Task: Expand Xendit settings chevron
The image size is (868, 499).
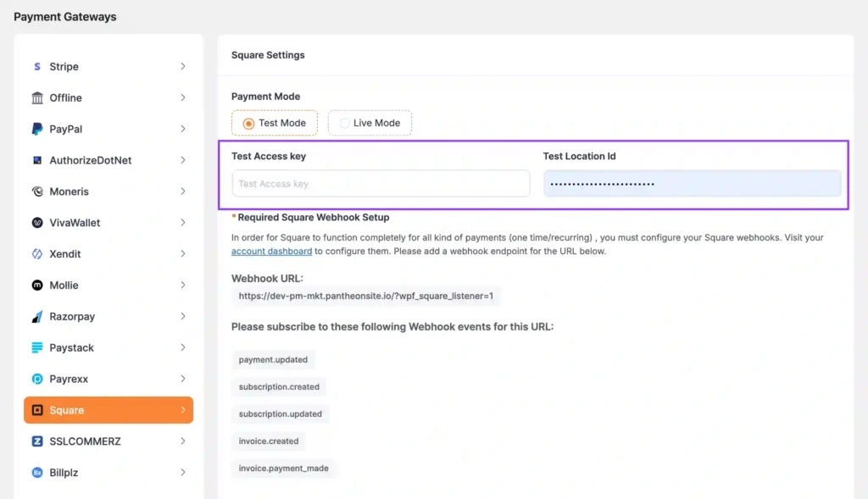Action: (183, 254)
